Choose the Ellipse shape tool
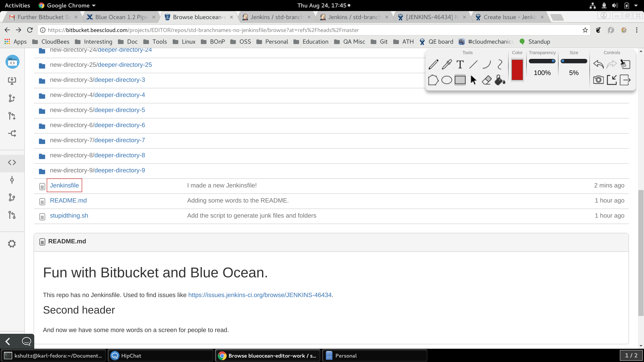 [x=447, y=80]
